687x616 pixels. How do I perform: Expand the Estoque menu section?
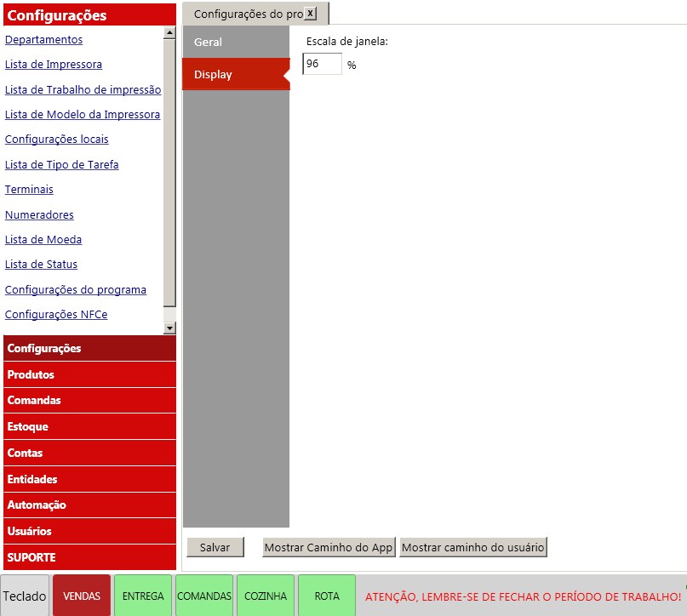point(90,427)
